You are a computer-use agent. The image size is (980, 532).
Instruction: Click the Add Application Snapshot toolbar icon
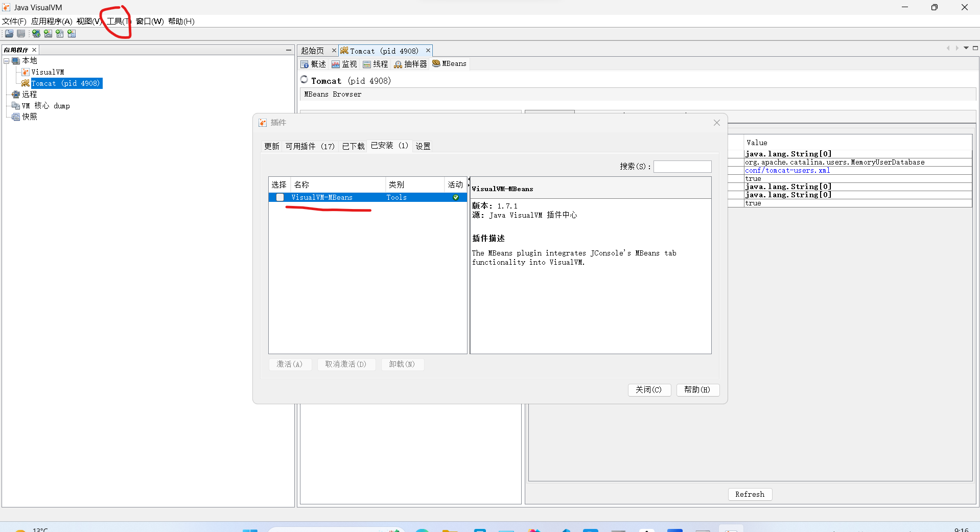pyautogui.click(x=72, y=34)
